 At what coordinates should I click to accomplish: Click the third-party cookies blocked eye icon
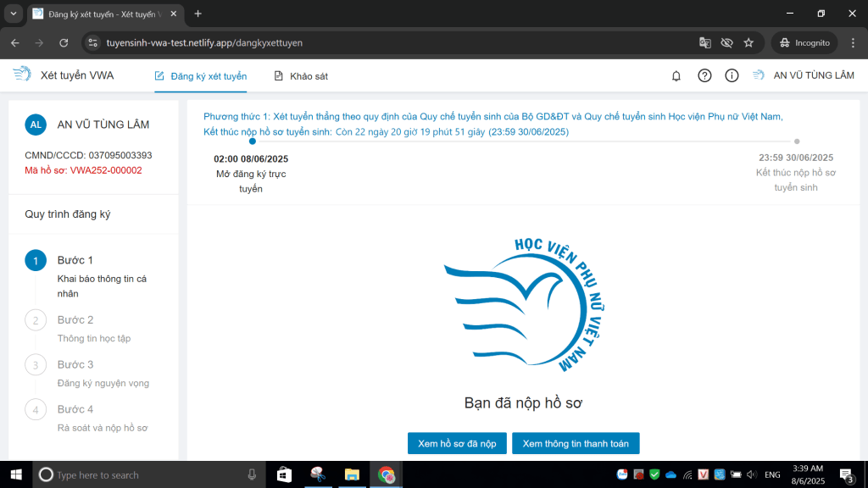point(726,42)
